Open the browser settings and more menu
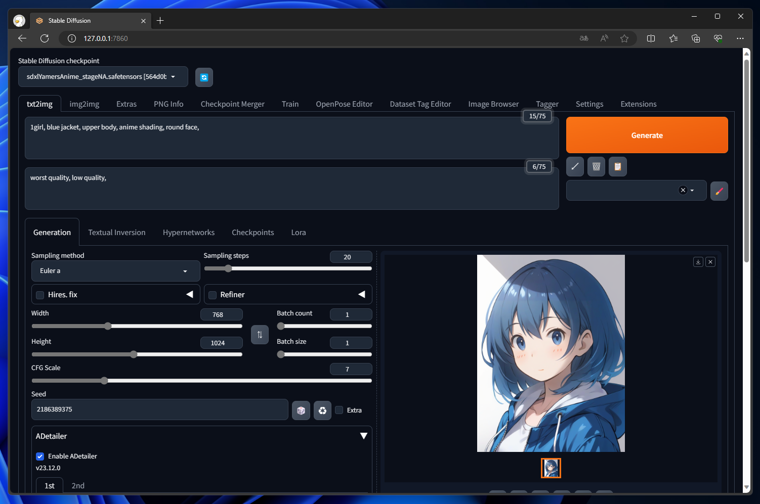This screenshot has height=504, width=760. click(740, 38)
